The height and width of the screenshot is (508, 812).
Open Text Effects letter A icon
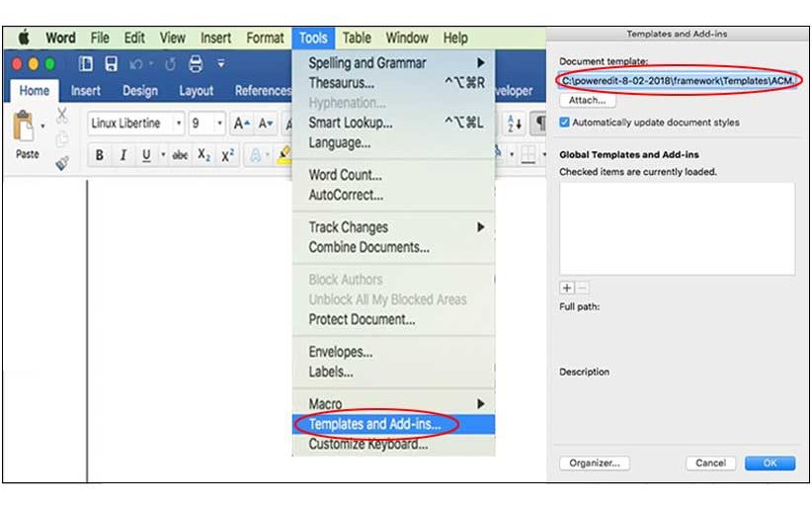[255, 155]
